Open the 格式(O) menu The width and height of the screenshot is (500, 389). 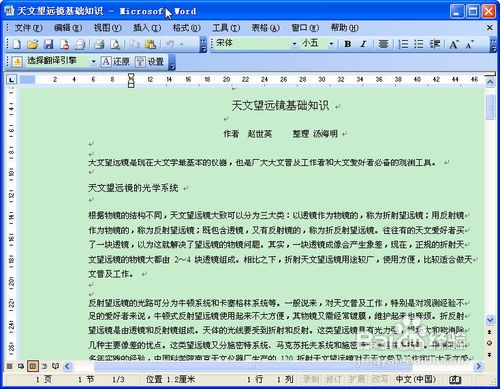pyautogui.click(x=186, y=28)
